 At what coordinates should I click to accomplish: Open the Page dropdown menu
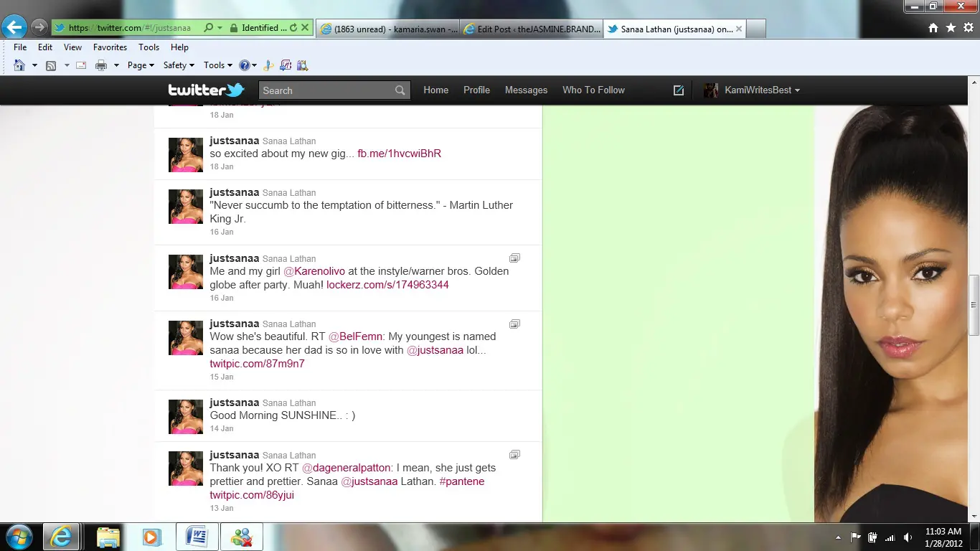click(x=141, y=65)
